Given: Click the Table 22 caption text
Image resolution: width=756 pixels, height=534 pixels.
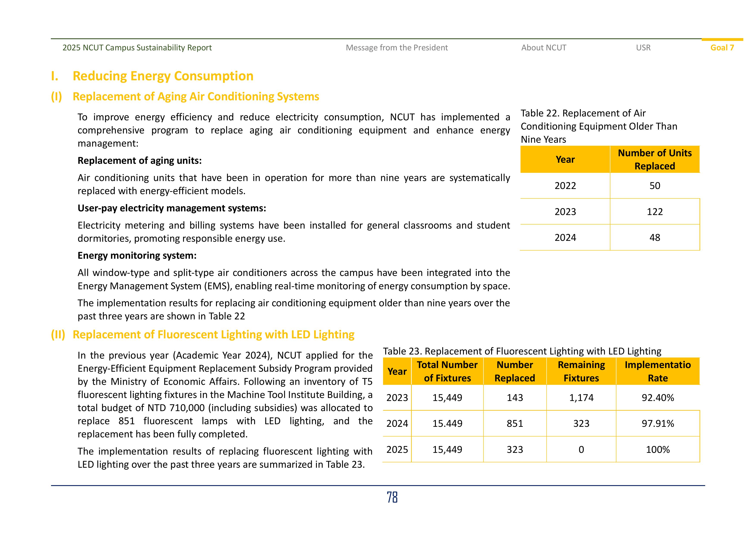Looking at the screenshot, I should click(x=599, y=126).
